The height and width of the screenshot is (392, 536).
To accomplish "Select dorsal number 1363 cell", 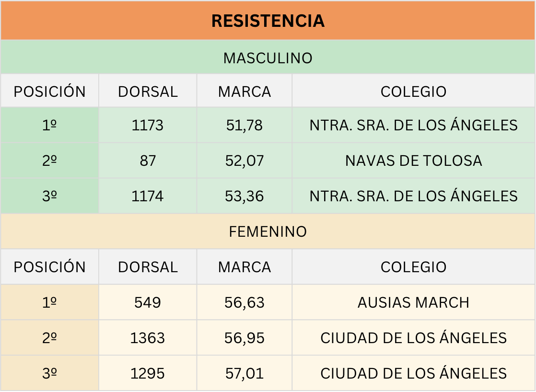I will (x=148, y=338).
